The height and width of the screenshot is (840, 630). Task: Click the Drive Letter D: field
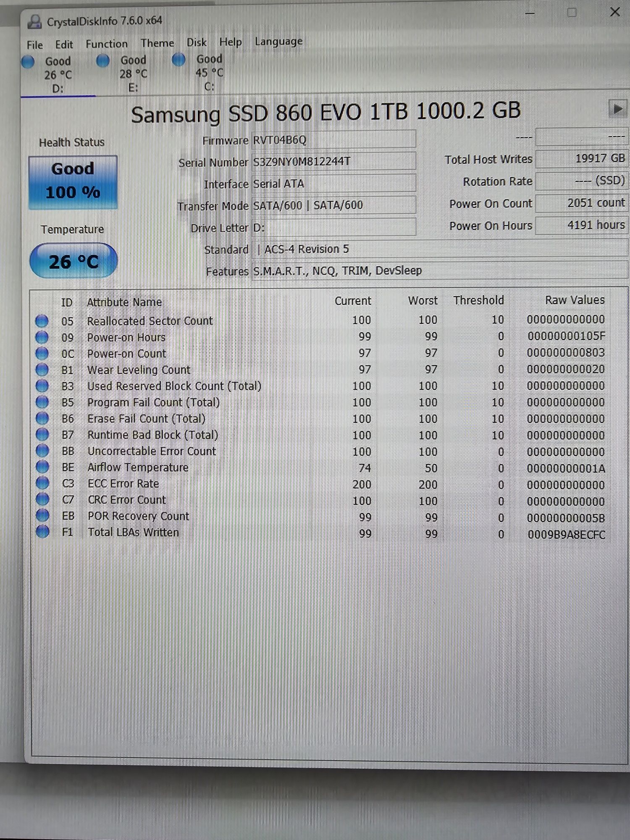pyautogui.click(x=333, y=227)
